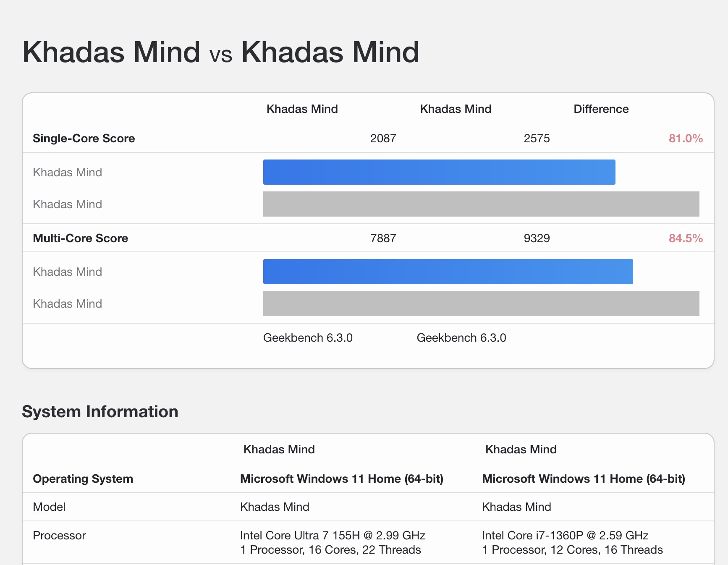Select the 81.0% single-core difference

(685, 139)
